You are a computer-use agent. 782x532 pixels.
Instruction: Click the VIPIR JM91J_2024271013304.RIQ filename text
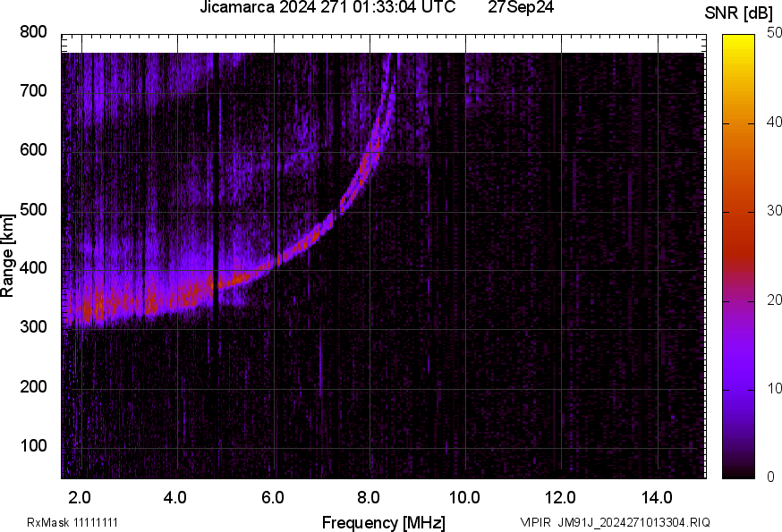[616, 522]
